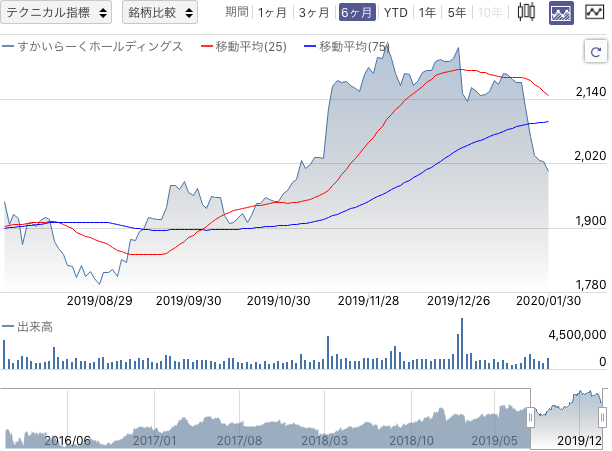Click 2017/08 in the navigator timeline
Image resolution: width=612 pixels, height=451 pixels.
[x=239, y=440]
